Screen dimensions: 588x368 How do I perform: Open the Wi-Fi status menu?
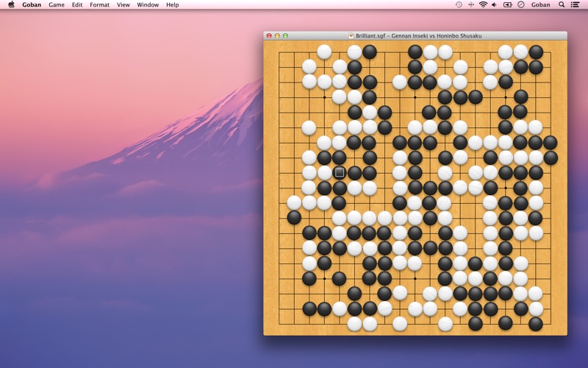coord(483,4)
